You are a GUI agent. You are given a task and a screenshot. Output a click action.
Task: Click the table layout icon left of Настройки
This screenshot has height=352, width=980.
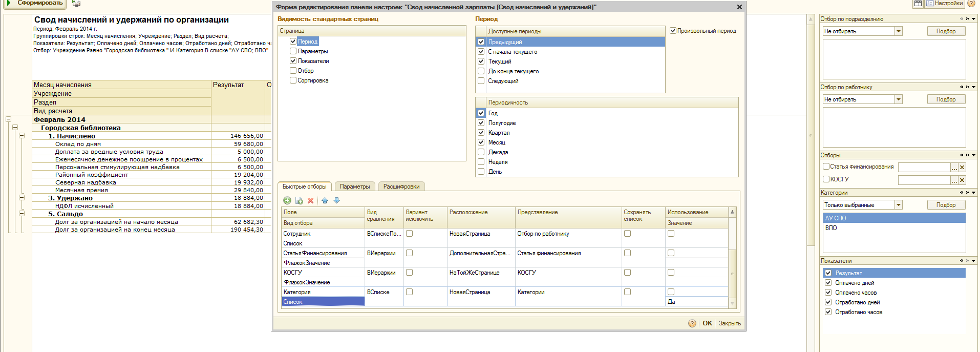(918, 4)
